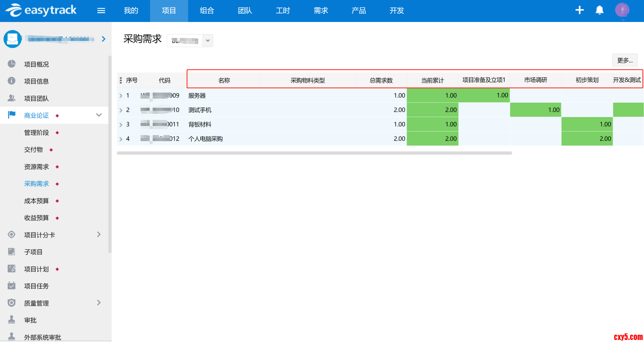Image resolution: width=644 pixels, height=342 pixels.
Task: Open 成本预算 in sidebar
Action: (36, 201)
